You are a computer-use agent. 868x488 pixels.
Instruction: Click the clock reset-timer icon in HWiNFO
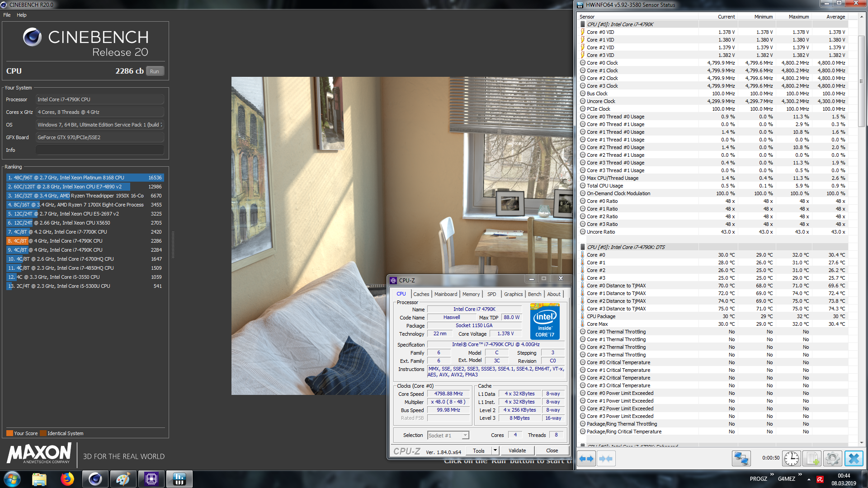point(792,459)
